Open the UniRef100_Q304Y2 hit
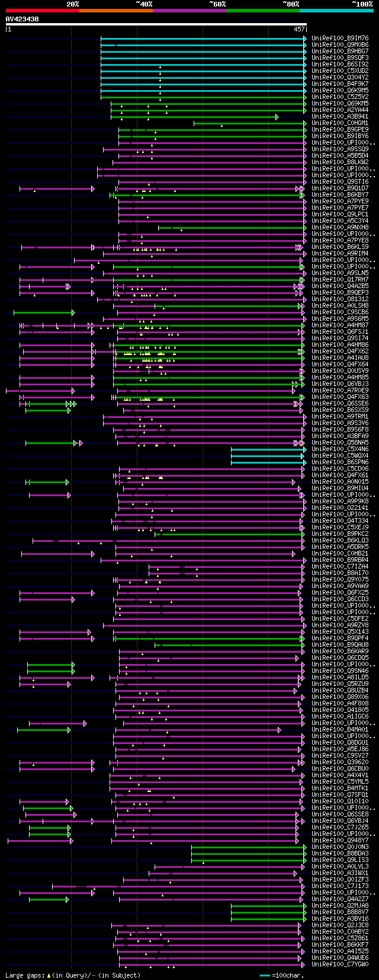 coord(340,78)
